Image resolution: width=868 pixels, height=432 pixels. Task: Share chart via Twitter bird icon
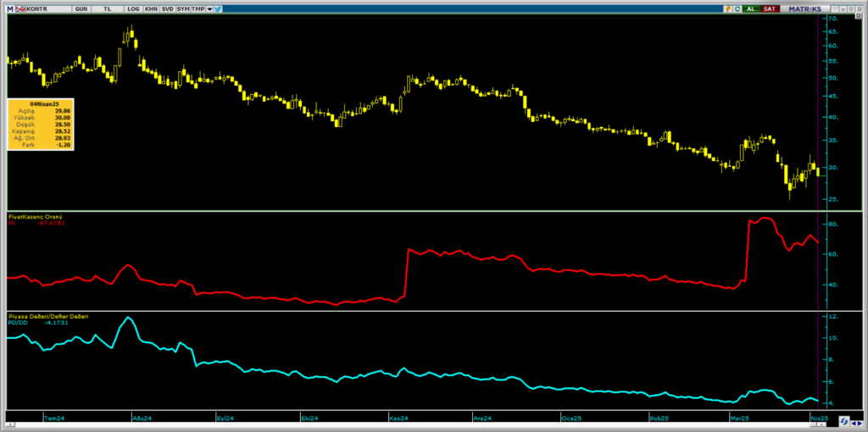pyautogui.click(x=218, y=8)
